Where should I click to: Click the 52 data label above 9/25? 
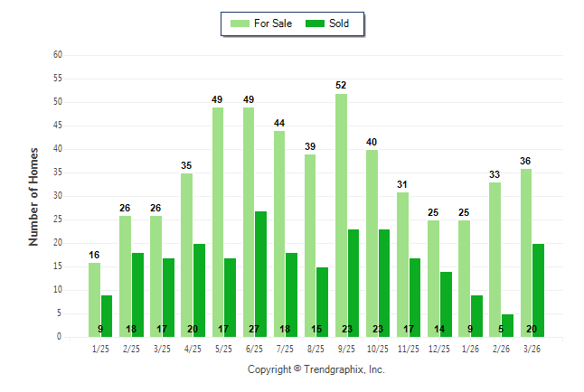pyautogui.click(x=341, y=85)
